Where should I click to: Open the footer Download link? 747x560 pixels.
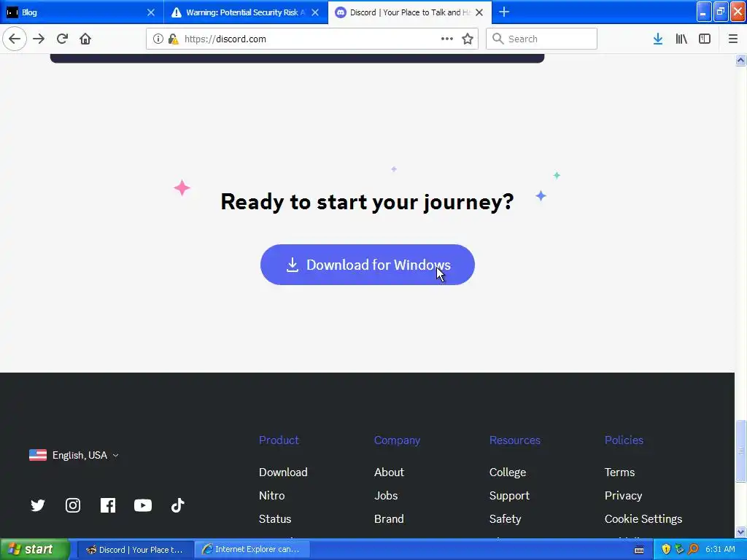click(283, 472)
